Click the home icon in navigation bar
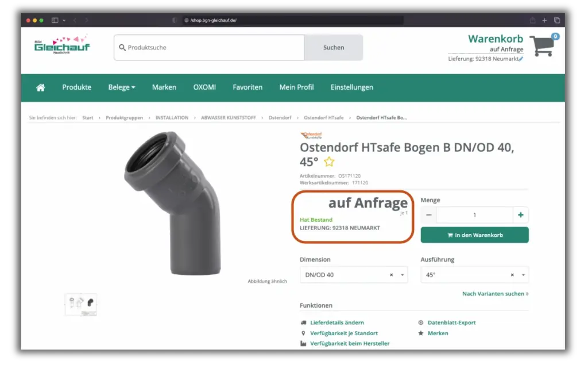The image size is (588, 368). [40, 87]
